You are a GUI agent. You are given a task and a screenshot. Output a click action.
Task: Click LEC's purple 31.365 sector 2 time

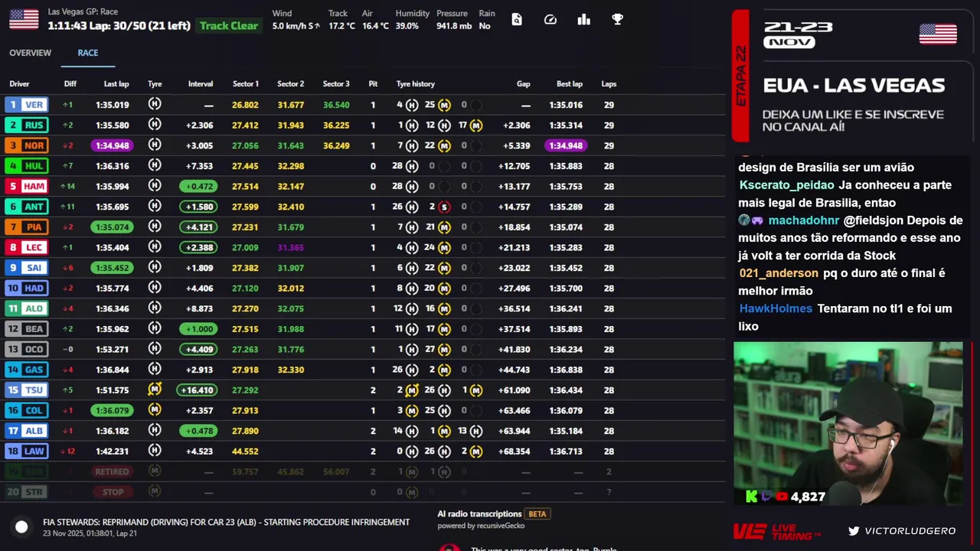pos(290,247)
